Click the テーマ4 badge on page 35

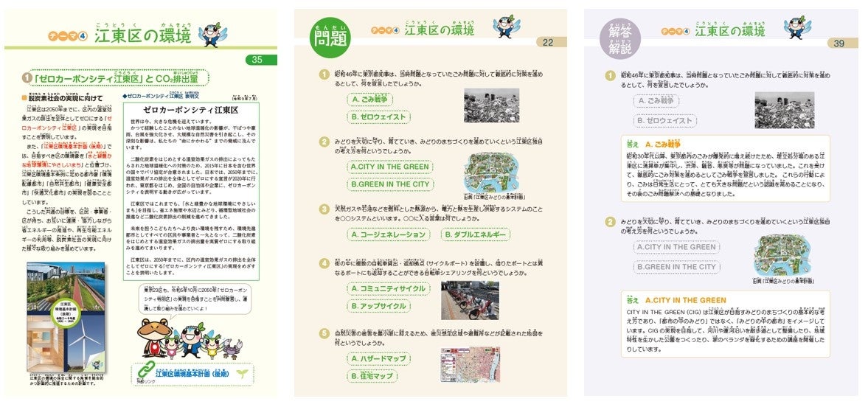pos(69,38)
